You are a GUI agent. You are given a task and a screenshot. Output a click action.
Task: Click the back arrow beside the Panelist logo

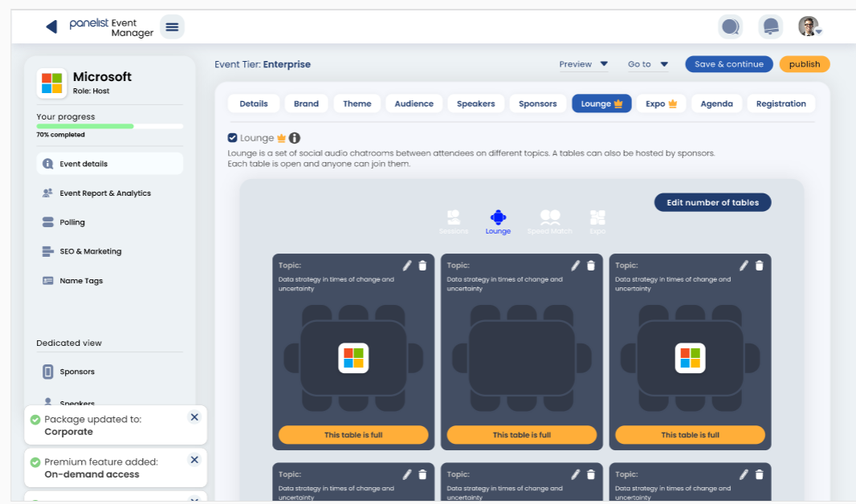[x=52, y=26]
